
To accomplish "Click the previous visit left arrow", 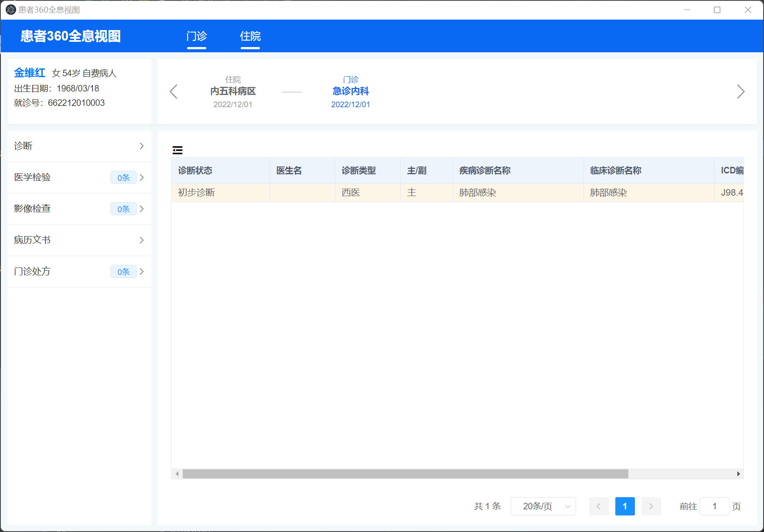I will point(174,91).
